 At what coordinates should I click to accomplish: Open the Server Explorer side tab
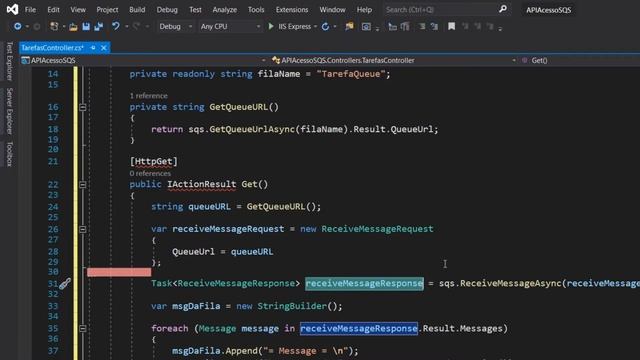pos(9,111)
